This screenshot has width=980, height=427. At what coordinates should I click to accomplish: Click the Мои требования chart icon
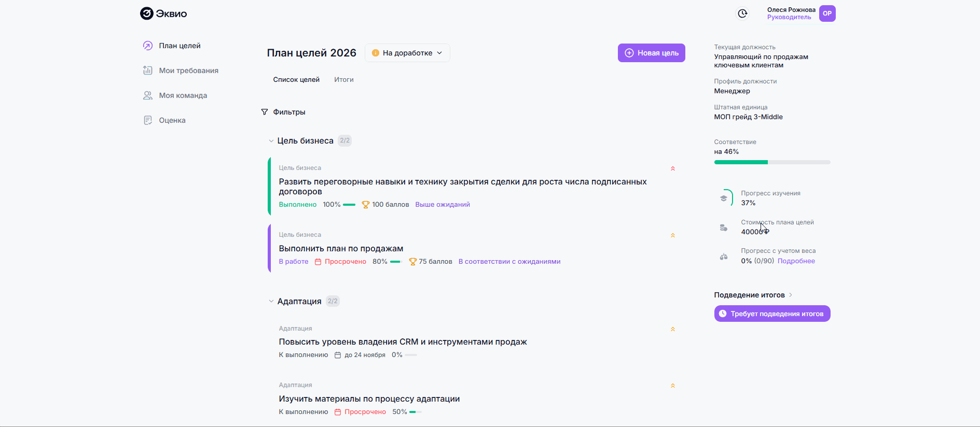click(148, 70)
